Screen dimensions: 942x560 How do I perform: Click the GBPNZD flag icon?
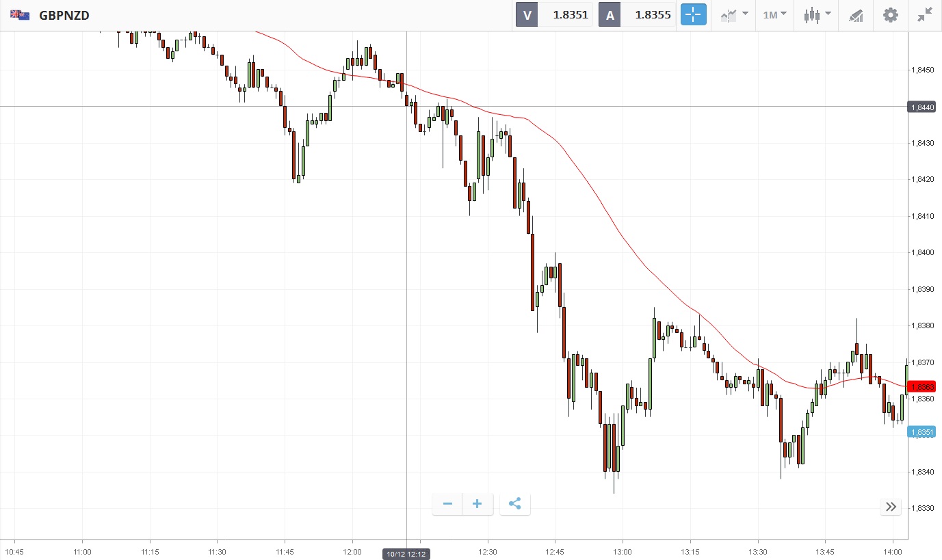coord(20,15)
